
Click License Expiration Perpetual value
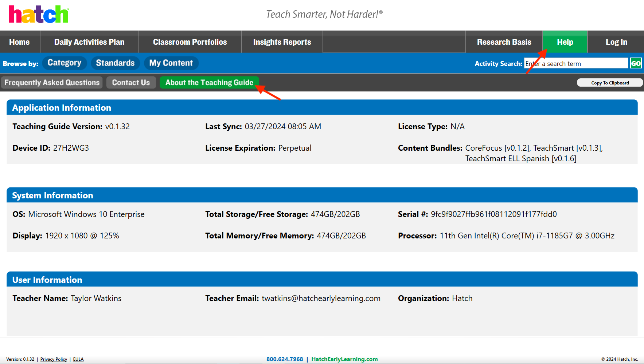(295, 148)
